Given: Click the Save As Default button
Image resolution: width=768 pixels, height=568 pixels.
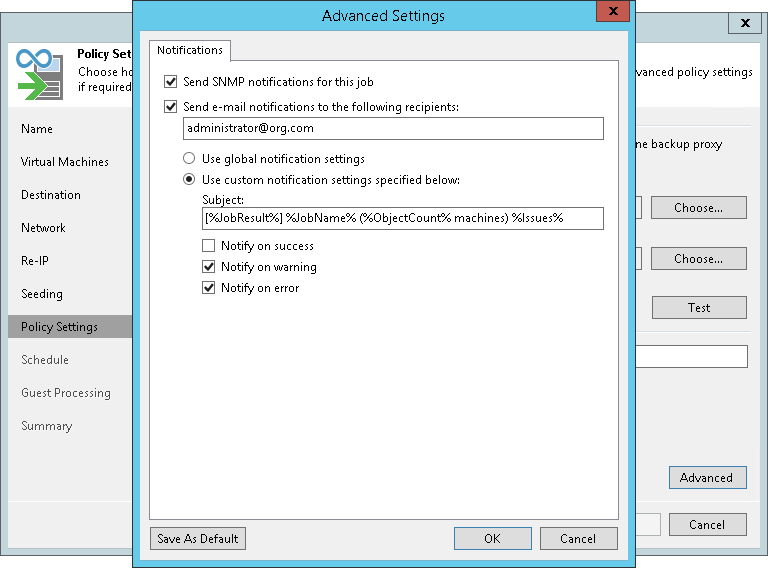Looking at the screenshot, I should coord(198,539).
